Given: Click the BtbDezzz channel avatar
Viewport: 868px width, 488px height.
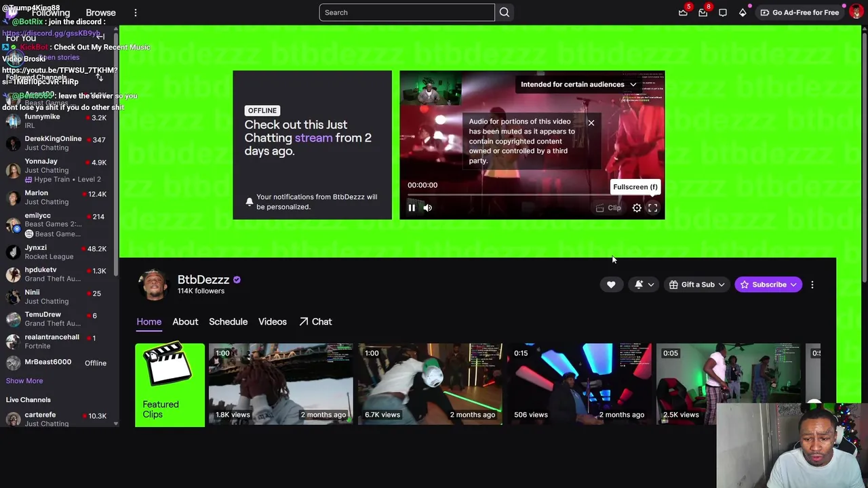Looking at the screenshot, I should point(153,285).
